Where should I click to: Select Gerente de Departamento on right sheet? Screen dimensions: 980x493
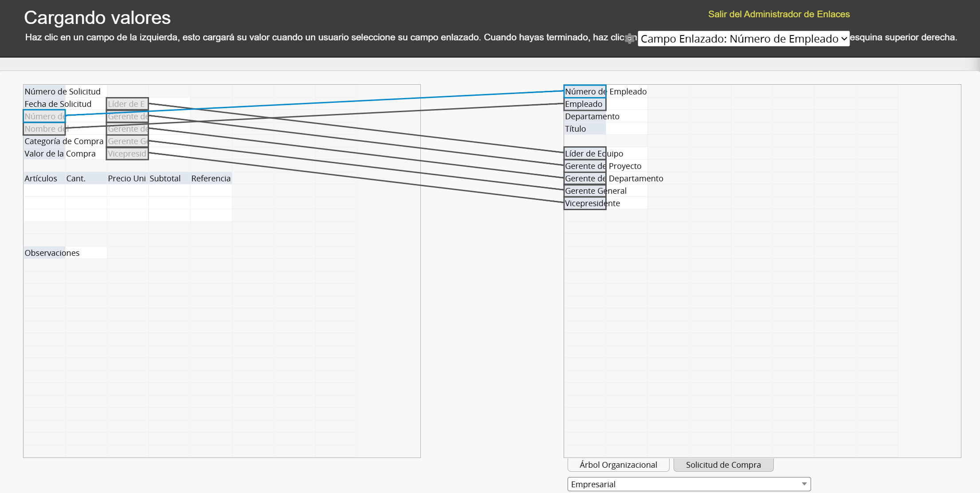[584, 179]
